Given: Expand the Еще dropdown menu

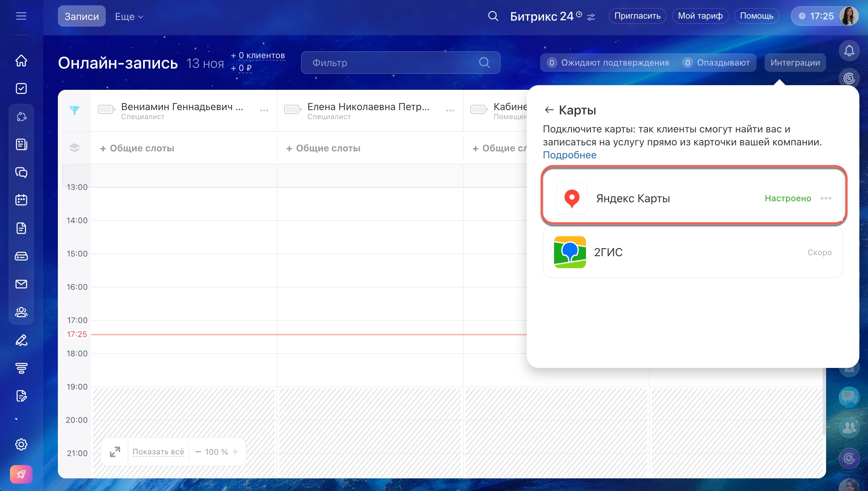Looking at the screenshot, I should point(129,17).
